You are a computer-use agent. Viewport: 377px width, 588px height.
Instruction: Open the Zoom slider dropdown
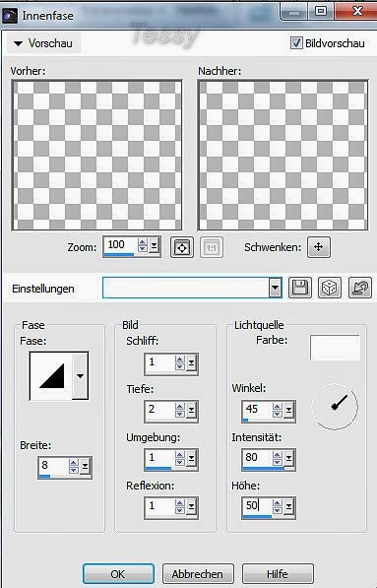coord(154,246)
